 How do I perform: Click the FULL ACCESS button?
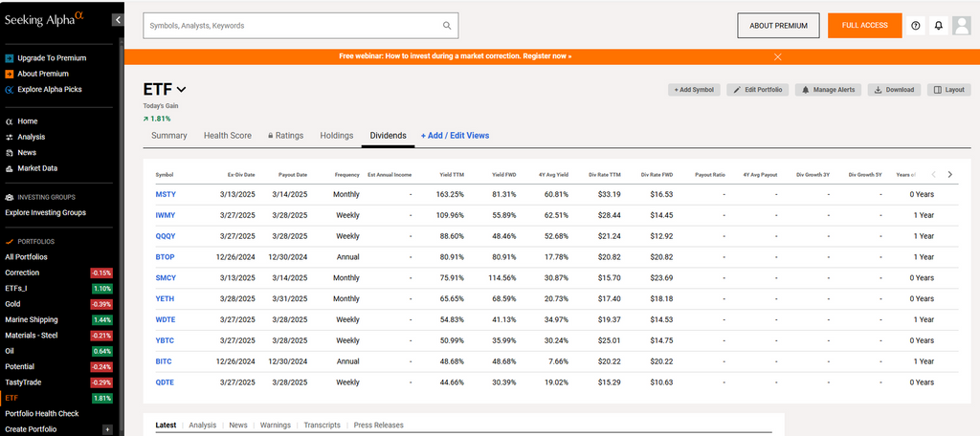[864, 26]
